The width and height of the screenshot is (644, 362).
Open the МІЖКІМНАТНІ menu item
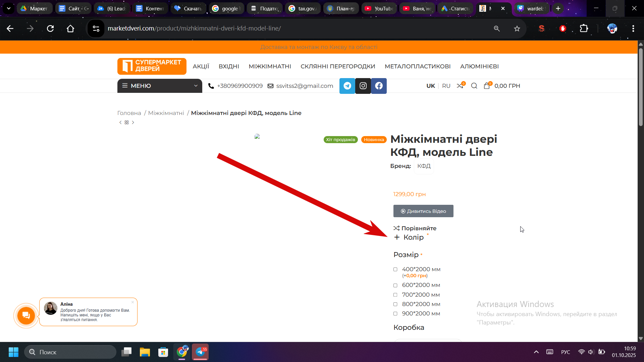[270, 66]
